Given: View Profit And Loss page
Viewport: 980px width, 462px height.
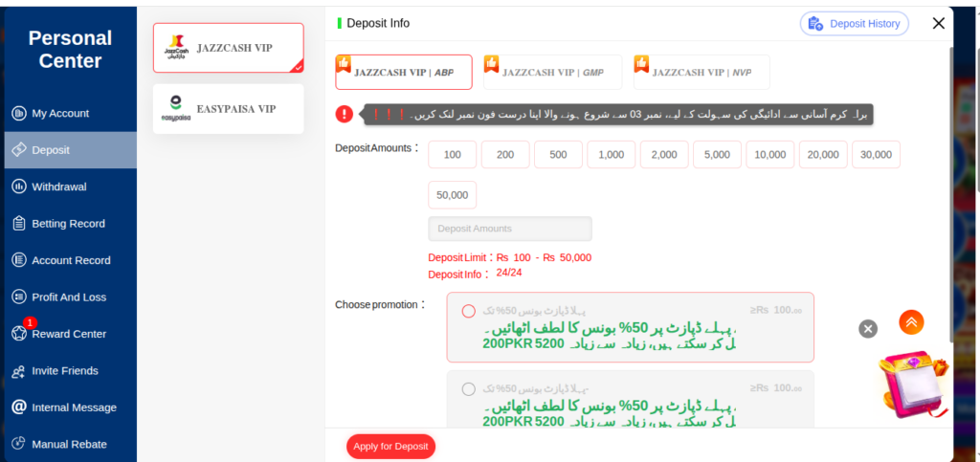Looking at the screenshot, I should click(71, 297).
